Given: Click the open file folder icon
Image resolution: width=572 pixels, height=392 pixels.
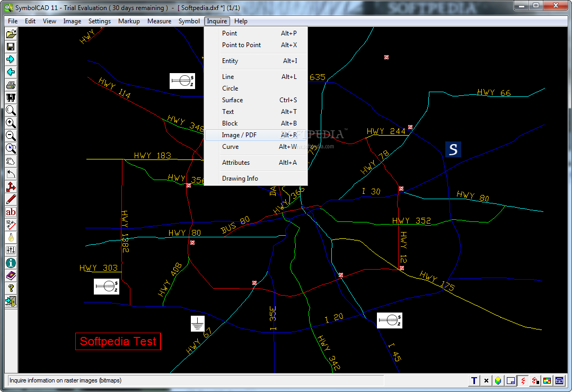Looking at the screenshot, I should (11, 34).
